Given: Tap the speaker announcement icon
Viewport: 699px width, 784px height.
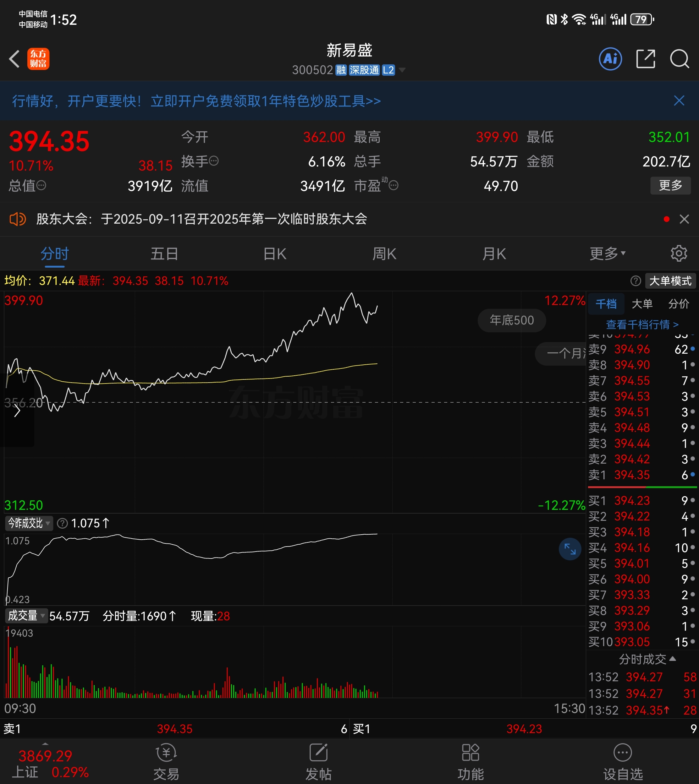Looking at the screenshot, I should pos(17,219).
